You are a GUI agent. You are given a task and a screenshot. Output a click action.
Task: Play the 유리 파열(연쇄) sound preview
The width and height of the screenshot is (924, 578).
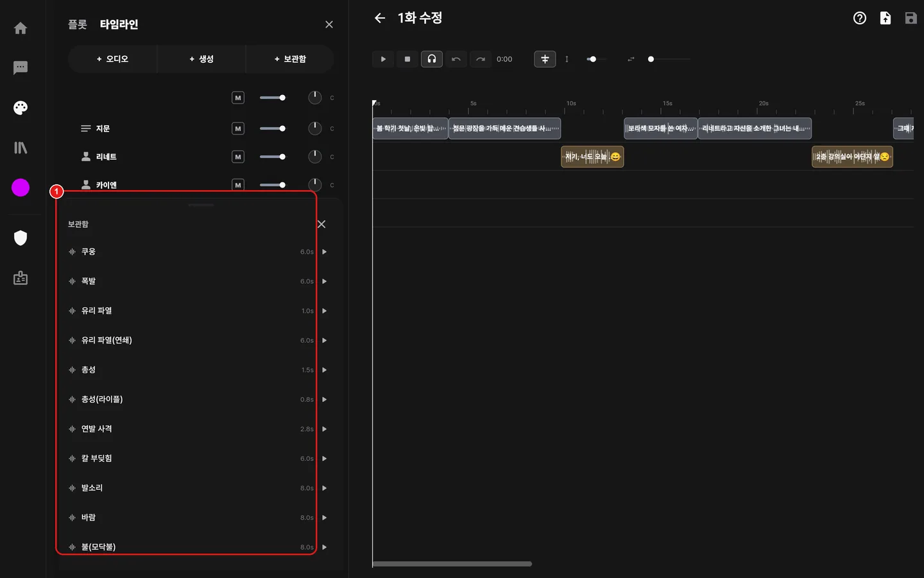tap(325, 340)
